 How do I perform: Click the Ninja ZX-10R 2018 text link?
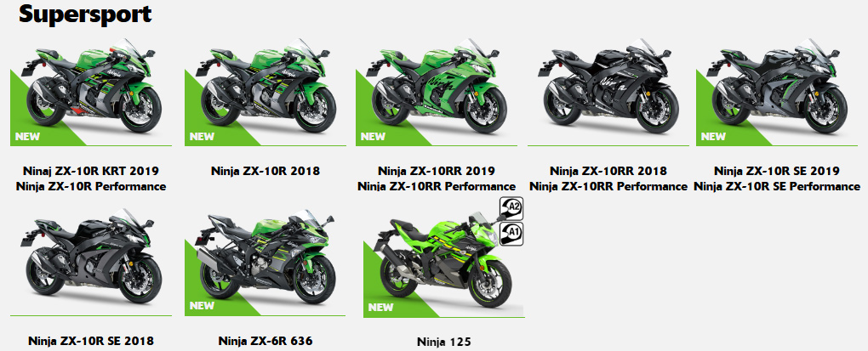[x=266, y=171]
